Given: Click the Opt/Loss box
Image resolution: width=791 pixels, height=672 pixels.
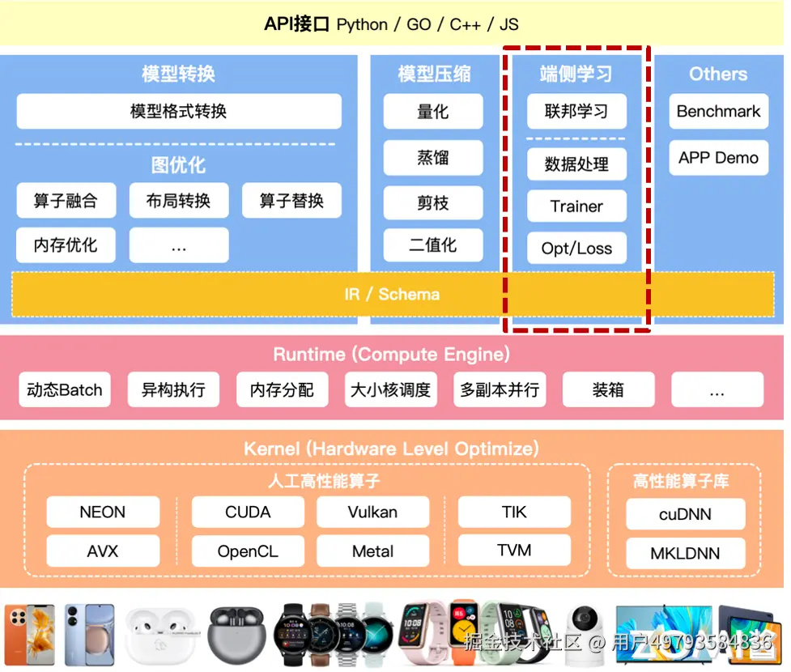Looking at the screenshot, I should (x=576, y=248).
